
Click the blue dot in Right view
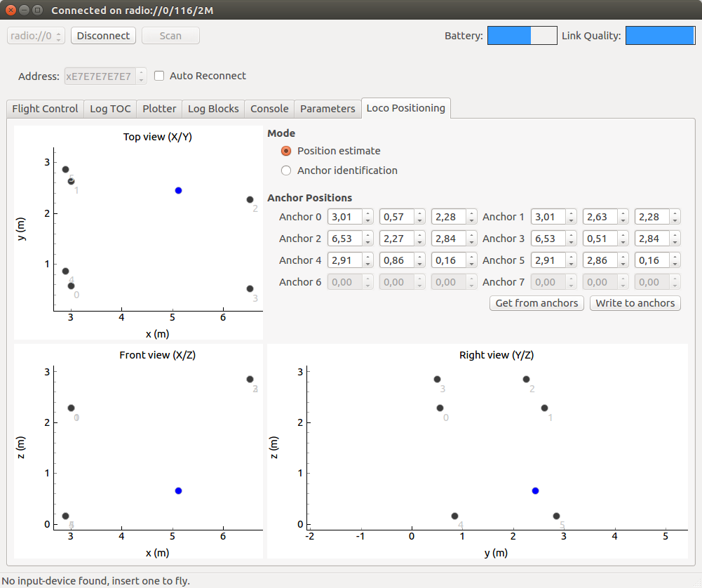click(x=535, y=491)
